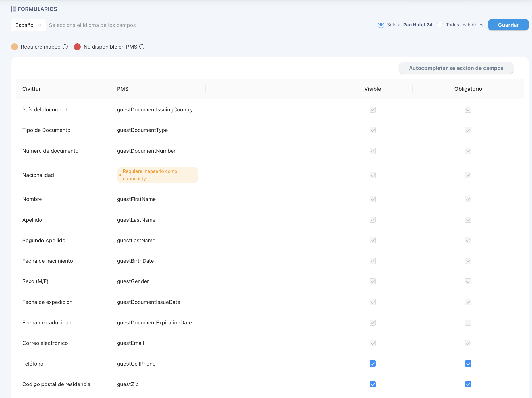
Task: Click the Obligatorio column header
Action: click(468, 89)
